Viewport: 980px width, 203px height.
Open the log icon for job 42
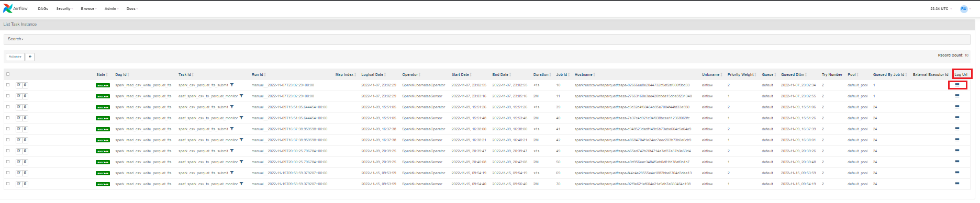click(957, 140)
